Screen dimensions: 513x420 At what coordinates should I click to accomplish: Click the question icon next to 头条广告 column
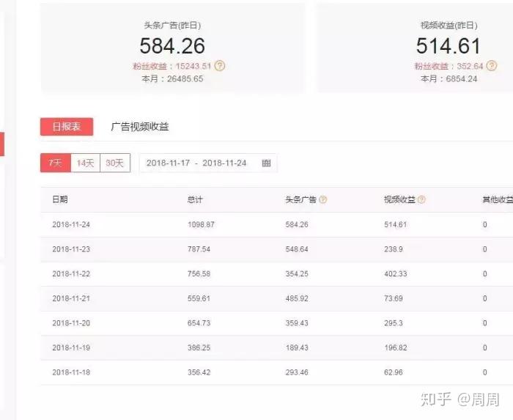323,199
